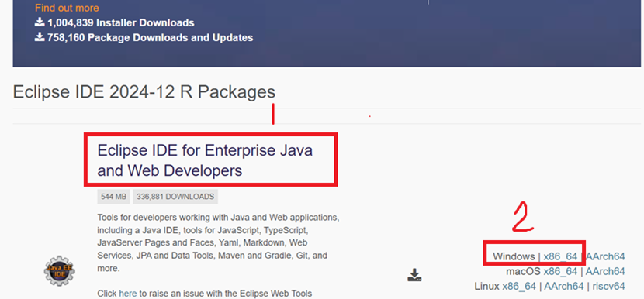This screenshot has width=644, height=299.
Task: Click the macOS platform label
Action: [x=523, y=271]
